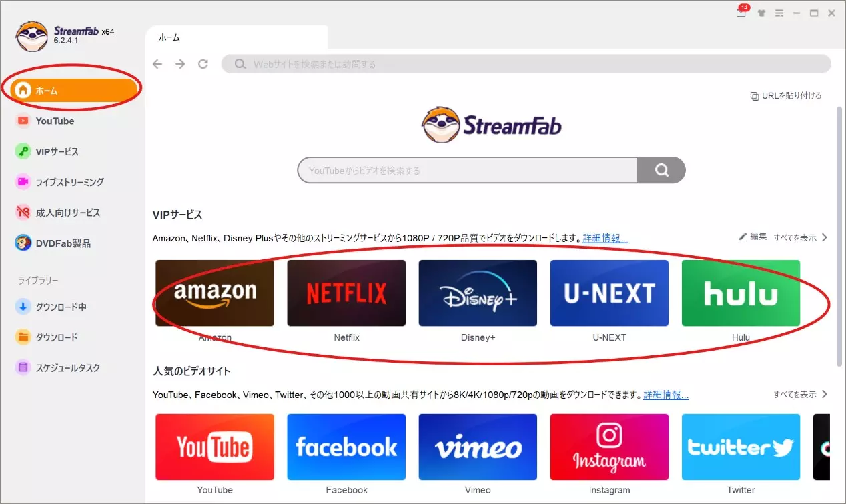Open the ホーム sidebar item

(74, 91)
